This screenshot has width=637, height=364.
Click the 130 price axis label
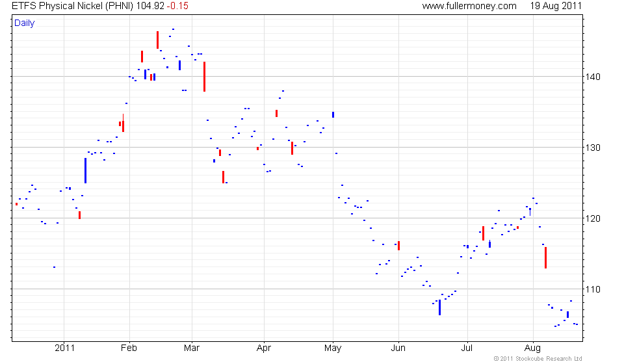coord(593,148)
